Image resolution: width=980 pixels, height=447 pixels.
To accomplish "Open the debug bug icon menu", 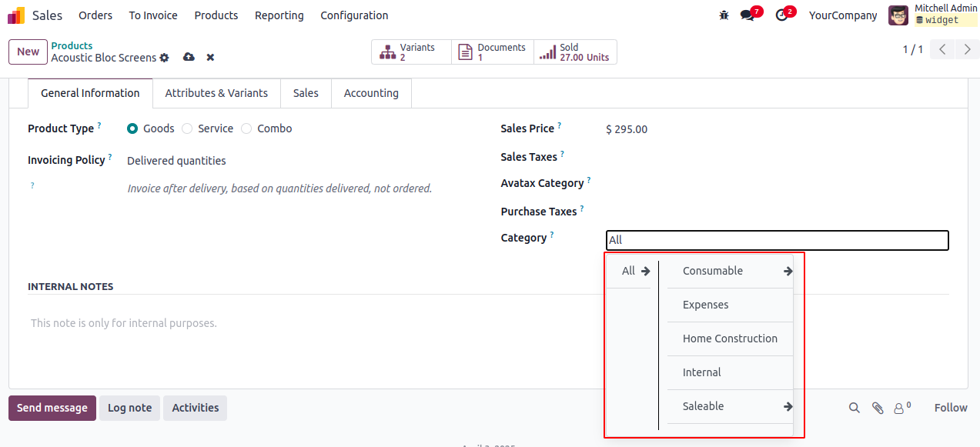I will [724, 15].
